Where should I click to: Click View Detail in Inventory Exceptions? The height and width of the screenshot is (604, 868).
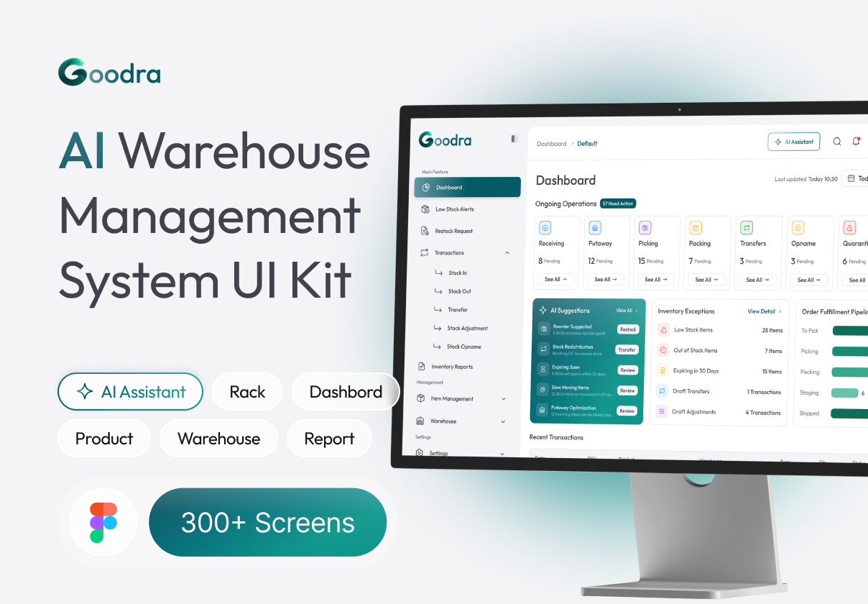pos(765,311)
